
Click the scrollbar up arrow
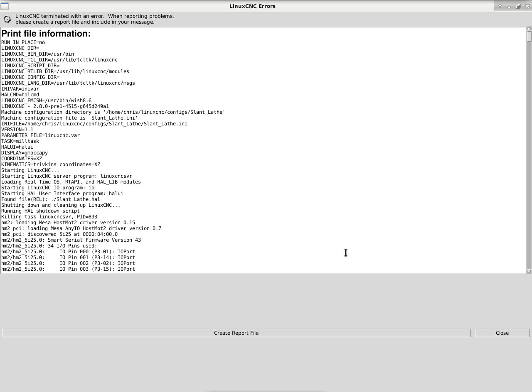pyautogui.click(x=529, y=29)
